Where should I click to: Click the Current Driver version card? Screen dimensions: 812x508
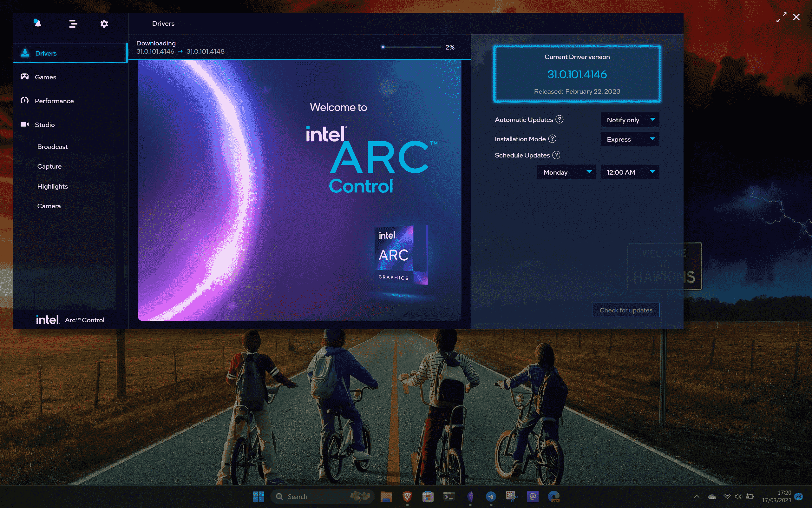point(577,74)
